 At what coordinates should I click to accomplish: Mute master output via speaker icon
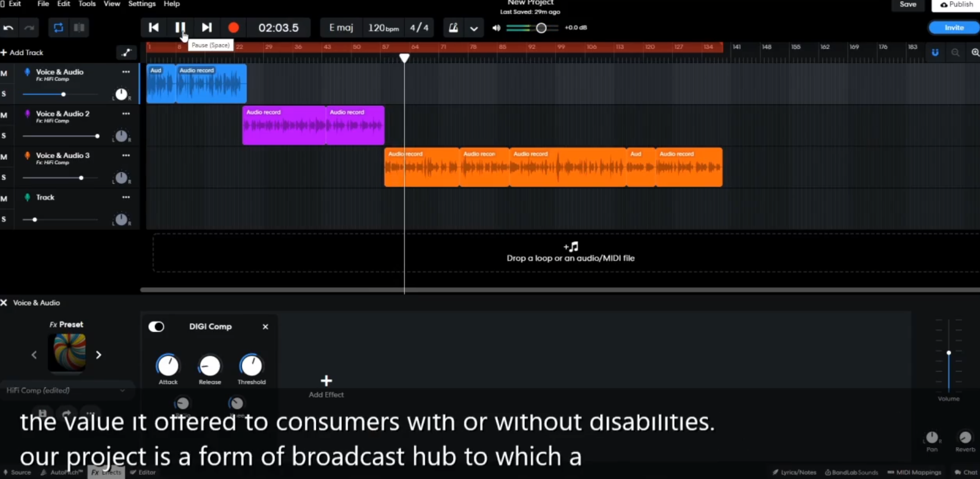pos(496,28)
